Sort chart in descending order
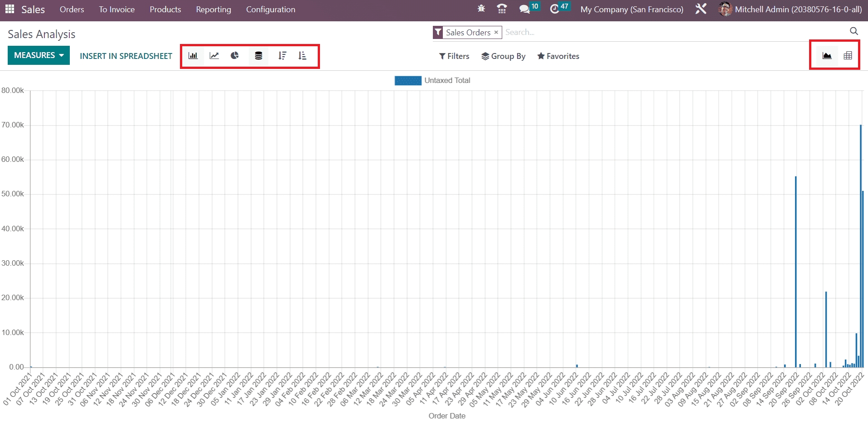This screenshot has width=868, height=423. 282,56
